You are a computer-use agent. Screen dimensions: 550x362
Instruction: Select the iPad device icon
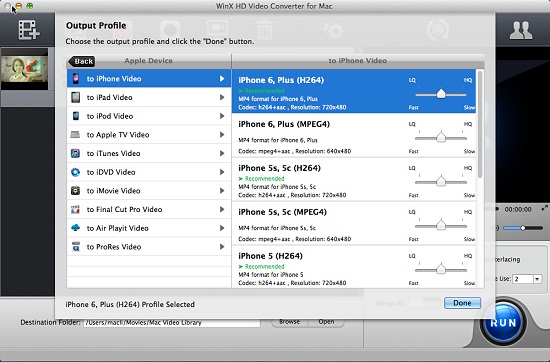[75, 97]
